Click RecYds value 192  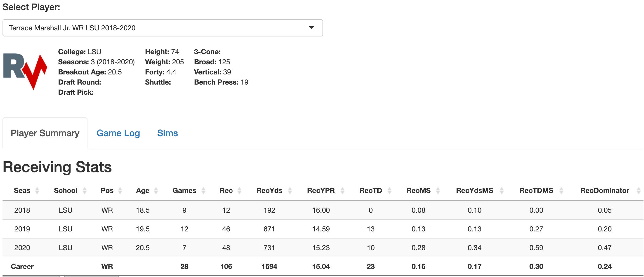pyautogui.click(x=269, y=210)
